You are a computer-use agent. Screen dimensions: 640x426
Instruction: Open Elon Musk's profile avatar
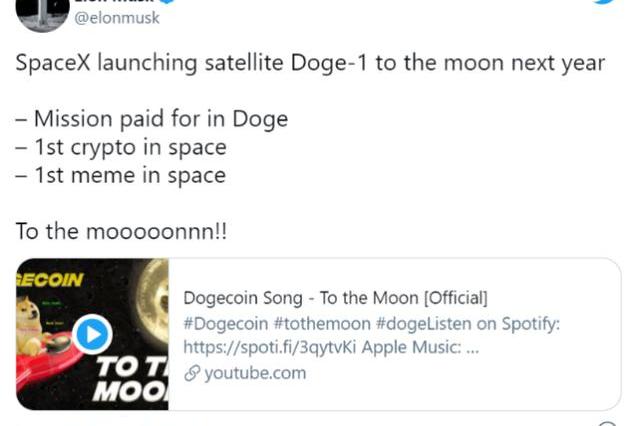pos(39,12)
